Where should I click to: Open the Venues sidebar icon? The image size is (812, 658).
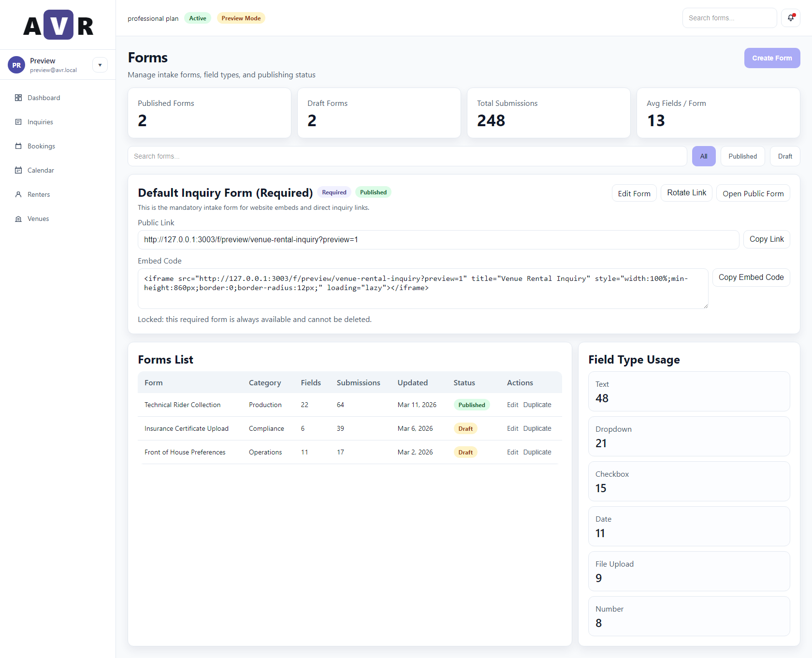click(18, 219)
